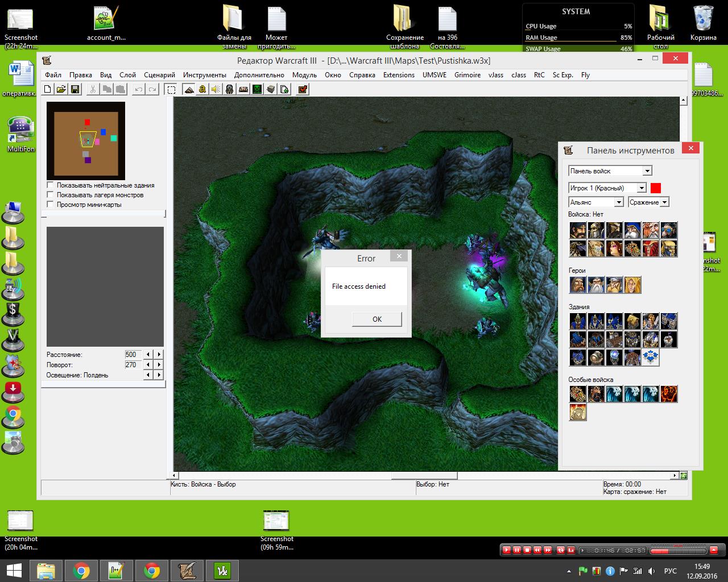Decrease Поворот value with left arrow
The image size is (728, 582).
click(148, 365)
